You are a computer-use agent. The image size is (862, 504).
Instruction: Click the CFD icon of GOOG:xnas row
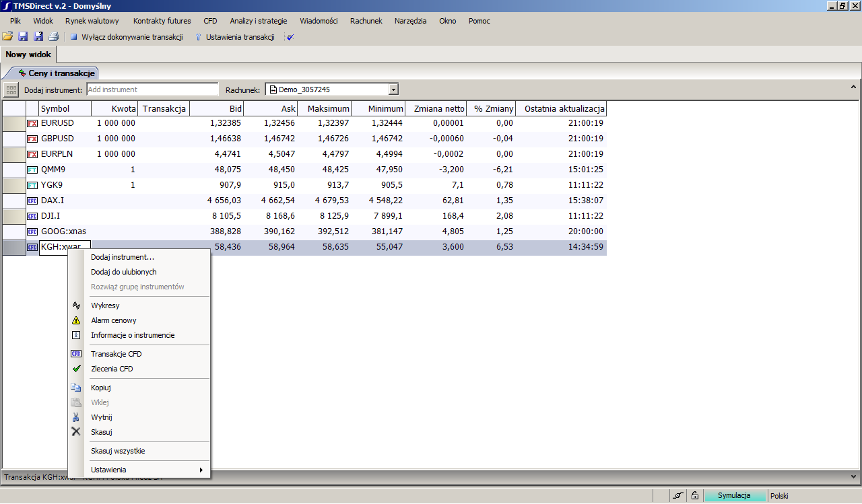tap(32, 231)
